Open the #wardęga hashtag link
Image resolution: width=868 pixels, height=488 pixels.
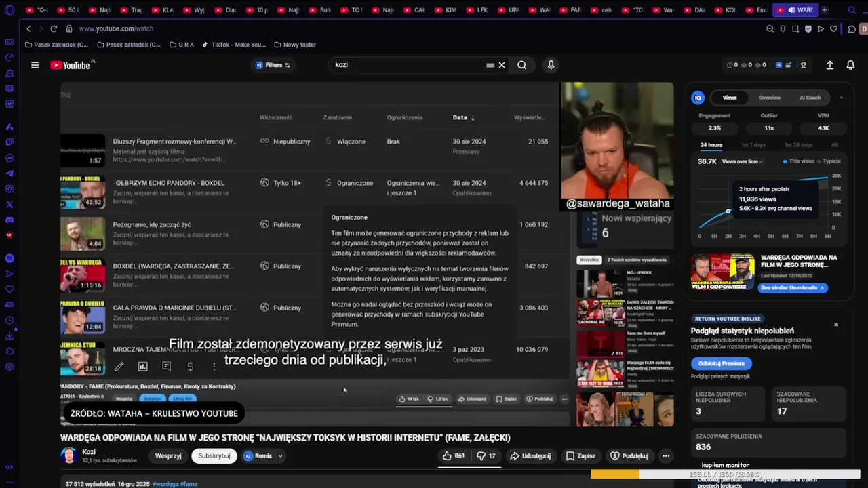(165, 484)
